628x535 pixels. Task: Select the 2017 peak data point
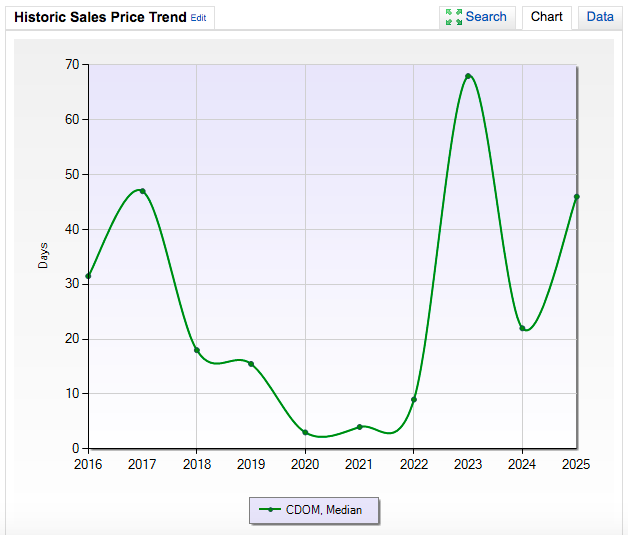tap(142, 191)
